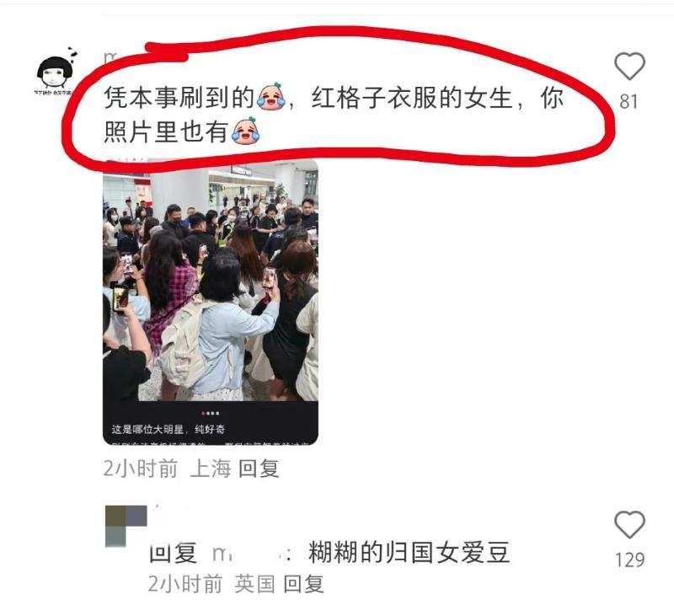This screenshot has height=616, width=674.
Task: Tap the 129 like count
Action: (629, 560)
